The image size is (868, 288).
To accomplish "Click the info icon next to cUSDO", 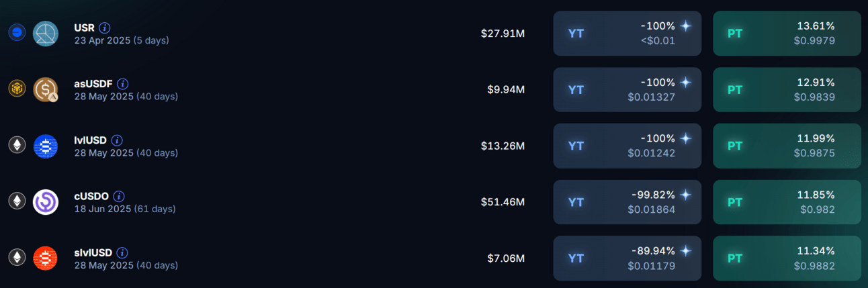I will pyautogui.click(x=119, y=197).
